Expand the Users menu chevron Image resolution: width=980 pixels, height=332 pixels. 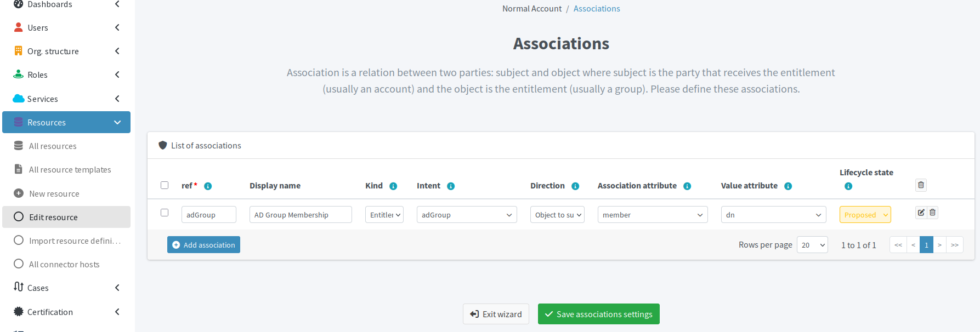117,27
